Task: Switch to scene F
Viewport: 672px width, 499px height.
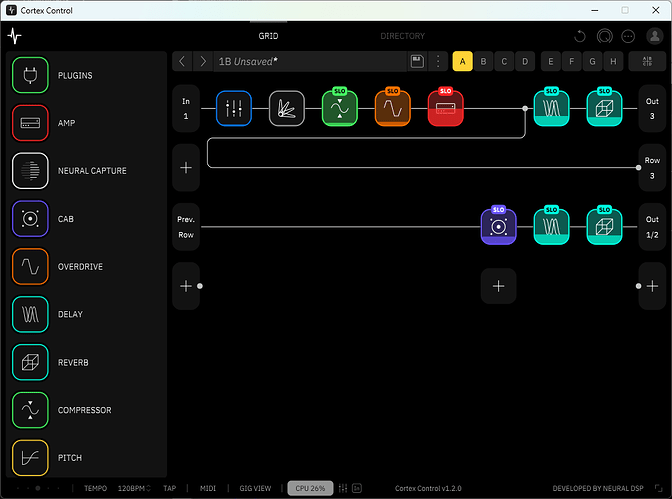Action: [571, 61]
